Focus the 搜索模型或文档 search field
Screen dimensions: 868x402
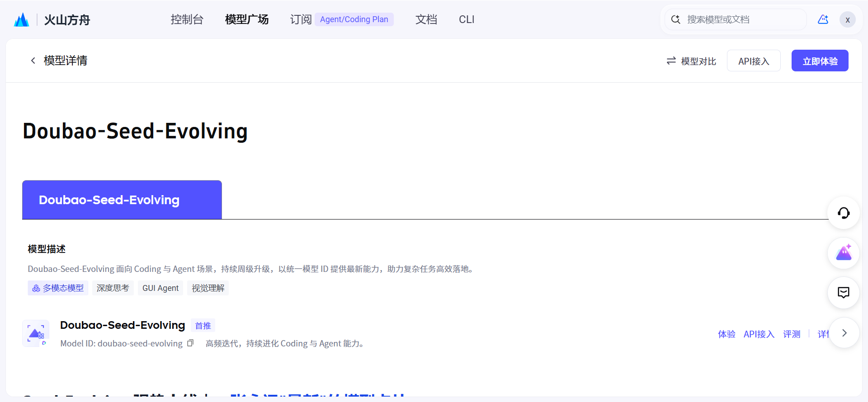(x=736, y=19)
